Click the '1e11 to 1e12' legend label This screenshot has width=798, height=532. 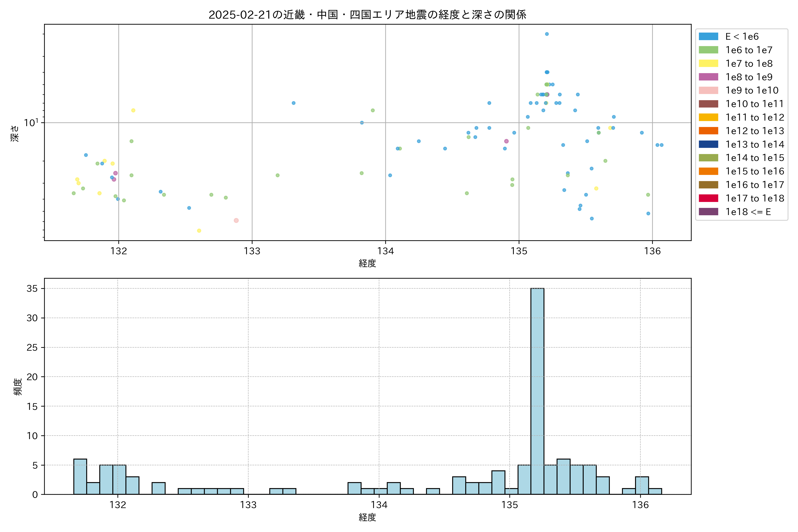[x=755, y=117]
